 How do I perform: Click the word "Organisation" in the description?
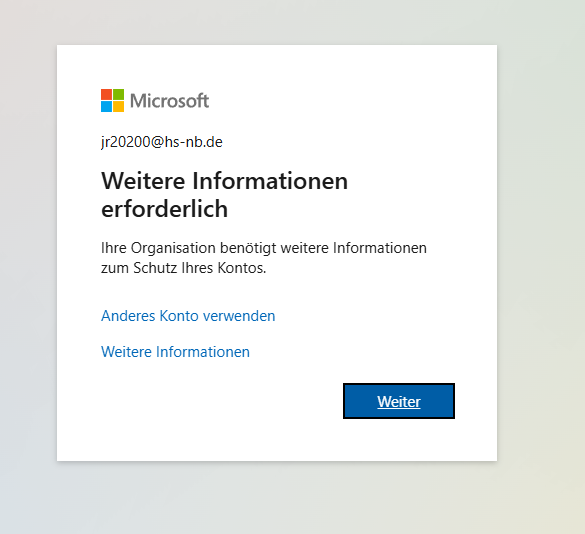coord(173,249)
